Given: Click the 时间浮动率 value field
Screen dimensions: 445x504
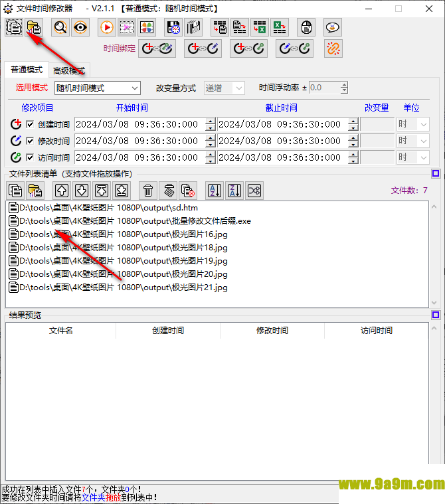Looking at the screenshot, I should coord(325,88).
